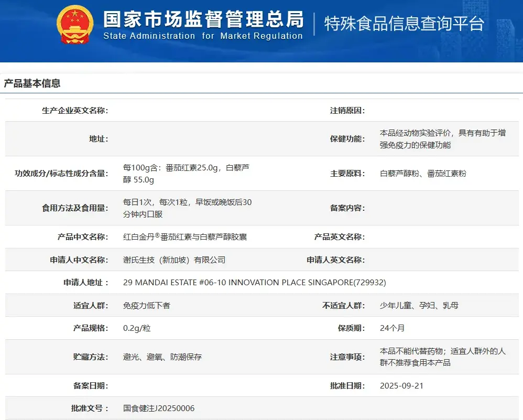Select the 24个月 shelf life value
The height and width of the screenshot is (420, 523).
392,328
